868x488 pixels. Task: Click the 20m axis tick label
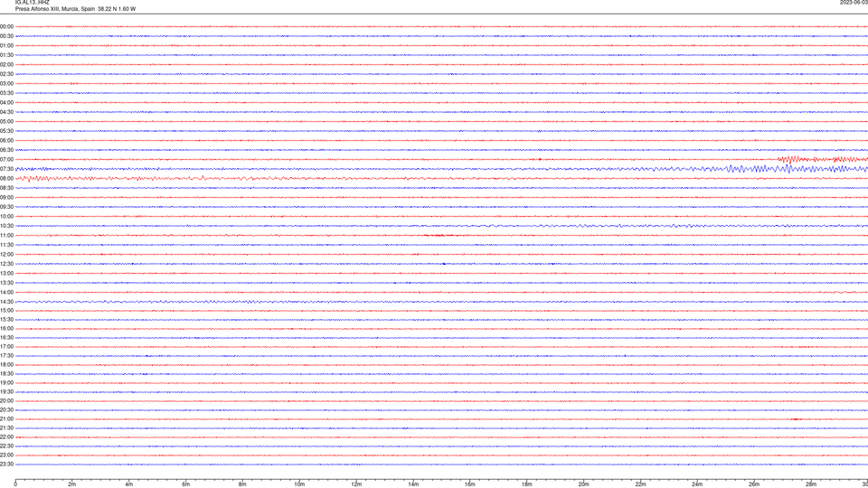point(583,484)
